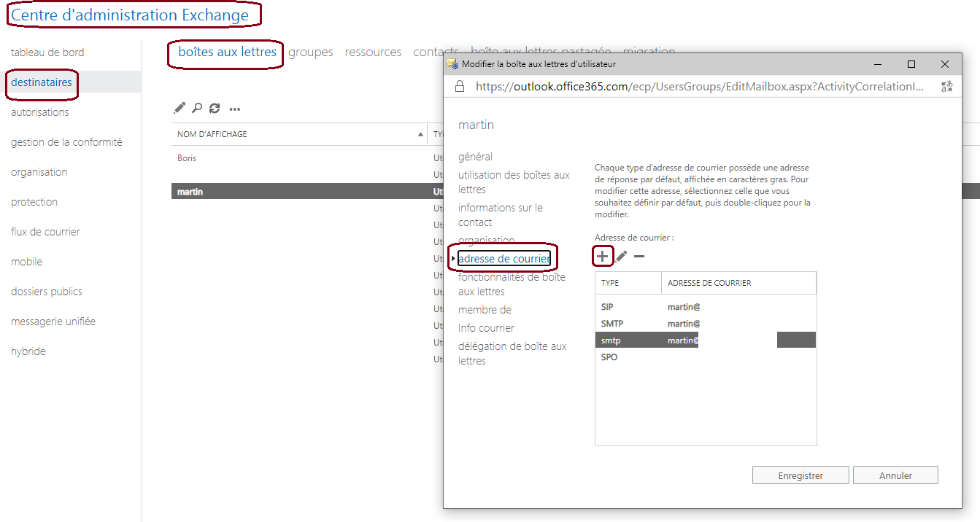The width and height of the screenshot is (980, 522).
Task: Click the TYPE column header in address table
Action: point(628,283)
